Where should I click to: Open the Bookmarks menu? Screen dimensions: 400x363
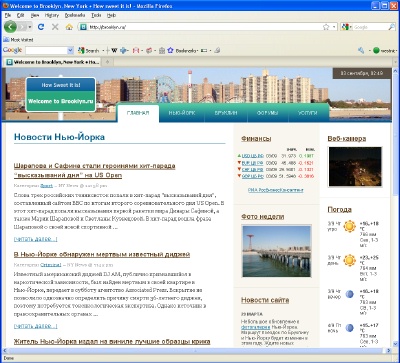pyautogui.click(x=75, y=15)
